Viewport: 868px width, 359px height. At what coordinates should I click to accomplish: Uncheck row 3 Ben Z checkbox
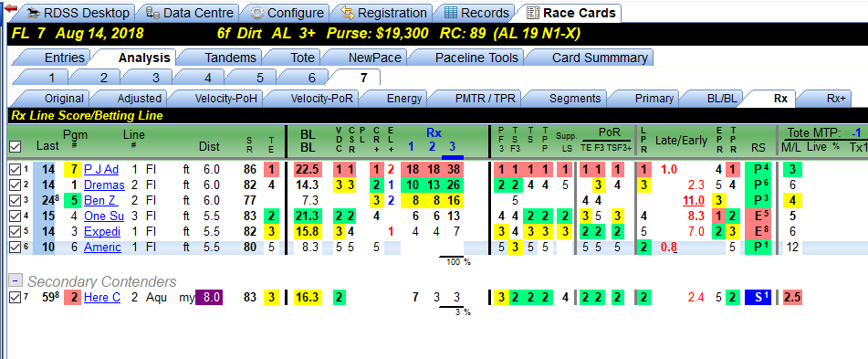[x=16, y=201]
